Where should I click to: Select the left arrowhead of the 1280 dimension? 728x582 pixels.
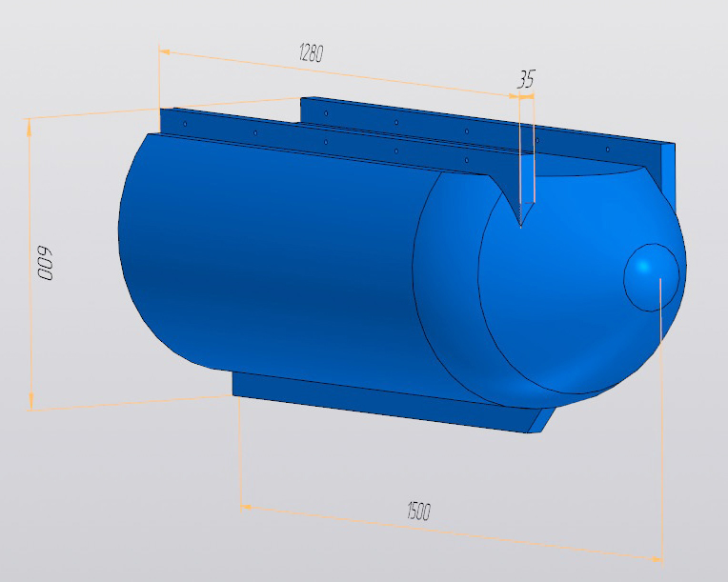click(x=165, y=52)
